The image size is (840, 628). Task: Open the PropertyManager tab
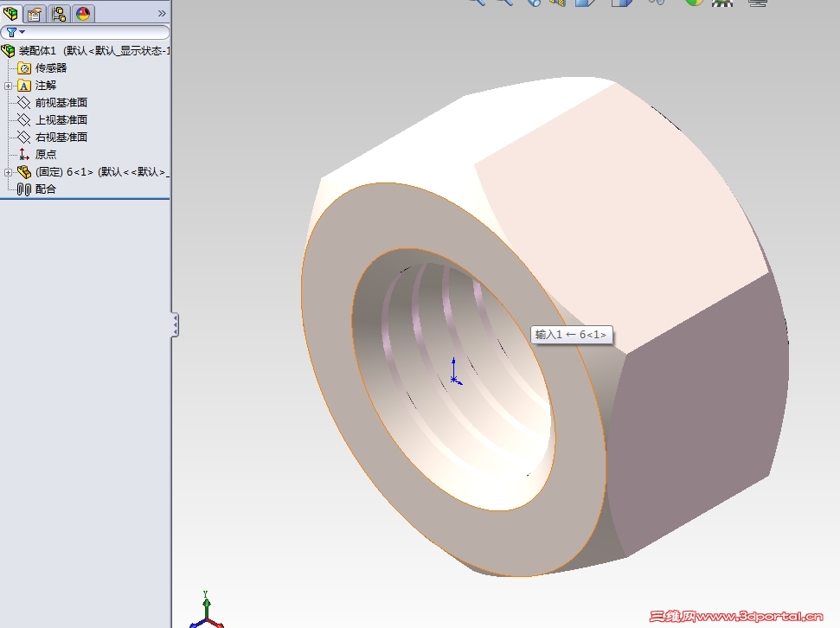coord(35,13)
